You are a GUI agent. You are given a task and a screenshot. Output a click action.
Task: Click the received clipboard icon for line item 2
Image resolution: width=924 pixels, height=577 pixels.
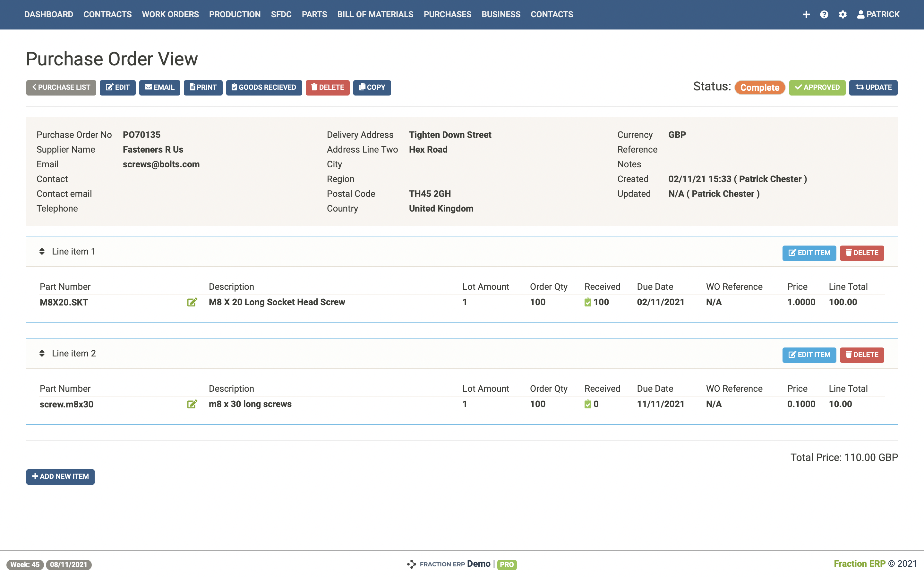tap(588, 404)
